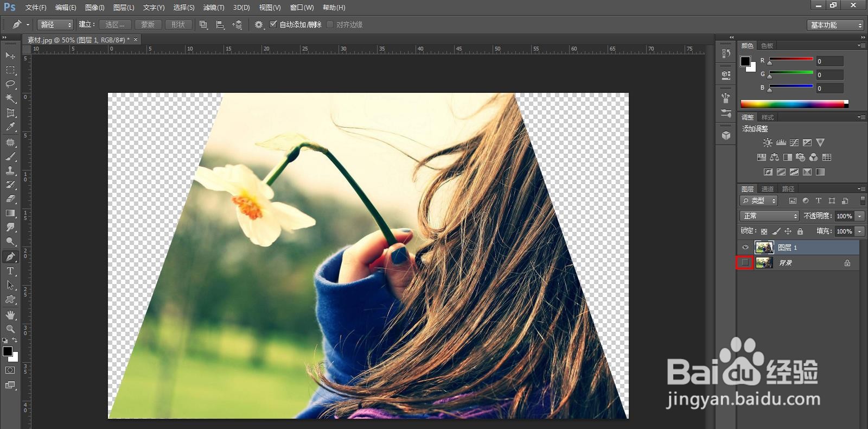Select the Eyedropper tool

(10, 127)
